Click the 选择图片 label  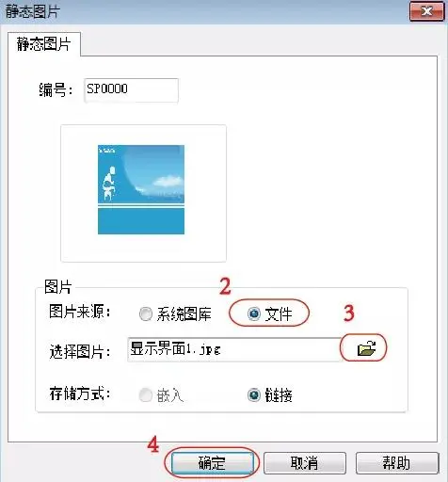click(80, 351)
